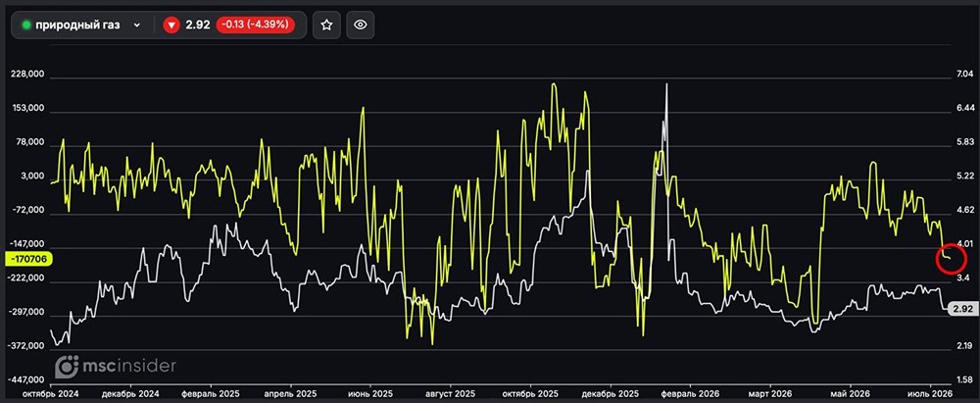Click the август 2025 date label
This screenshot has width=980, height=403.
pos(450,394)
